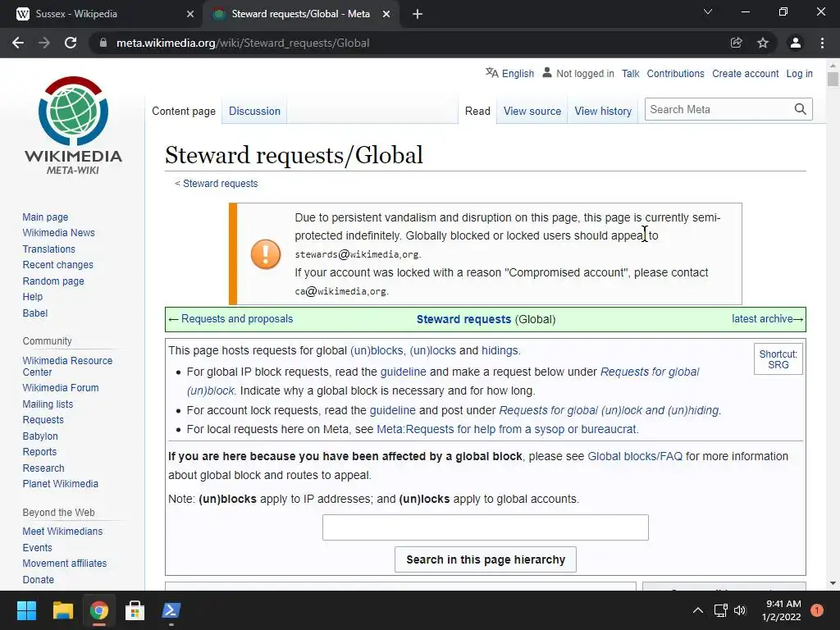Click the Create account link
This screenshot has width=840, height=630.
tap(745, 73)
